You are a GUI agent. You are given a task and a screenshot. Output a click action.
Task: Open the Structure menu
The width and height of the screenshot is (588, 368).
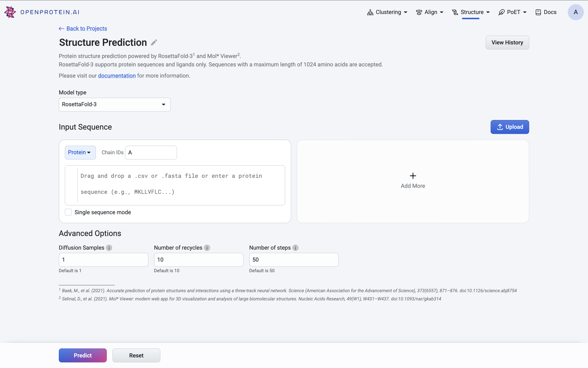click(x=471, y=12)
